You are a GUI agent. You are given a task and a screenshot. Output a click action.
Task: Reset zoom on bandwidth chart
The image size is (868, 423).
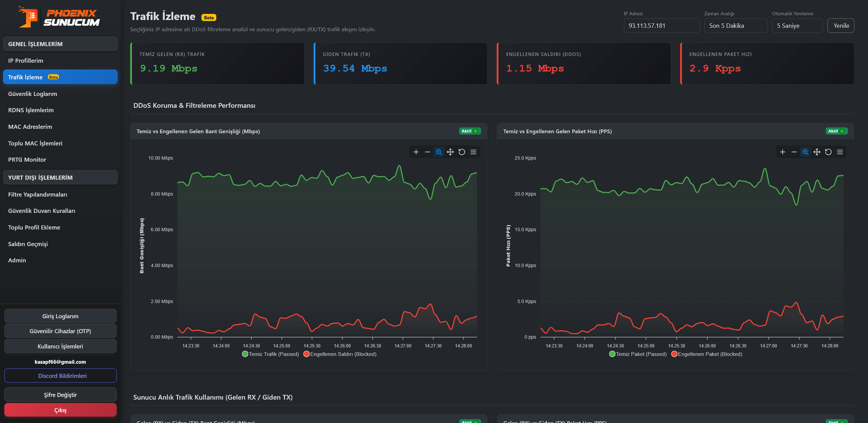point(462,152)
